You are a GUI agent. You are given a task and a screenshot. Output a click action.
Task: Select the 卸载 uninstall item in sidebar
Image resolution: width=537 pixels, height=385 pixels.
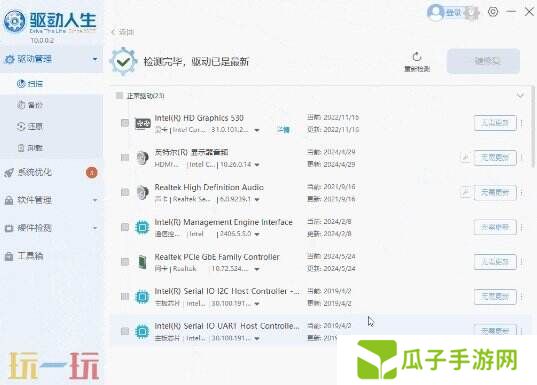point(51,148)
